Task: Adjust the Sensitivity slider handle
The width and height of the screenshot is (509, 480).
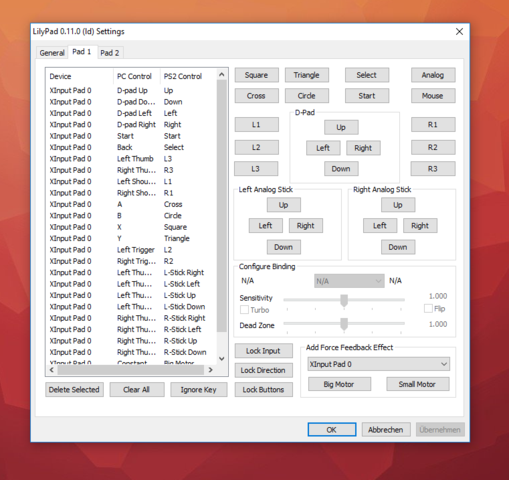Action: coord(344,300)
